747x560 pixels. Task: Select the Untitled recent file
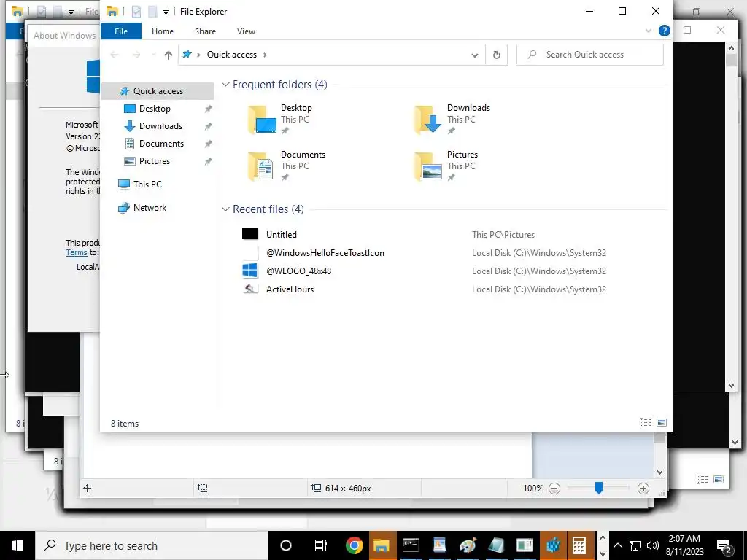(x=282, y=235)
